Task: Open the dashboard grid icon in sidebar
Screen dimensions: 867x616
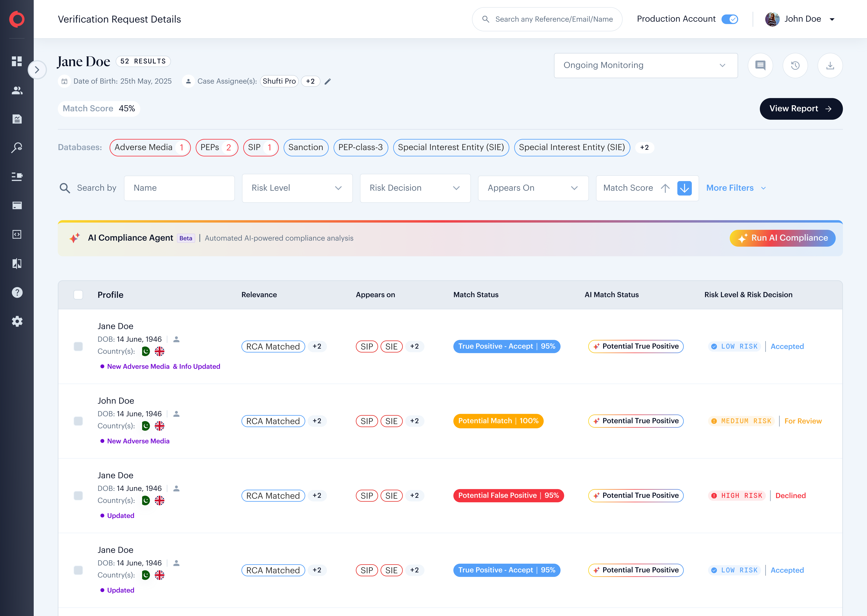Action: pos(17,61)
